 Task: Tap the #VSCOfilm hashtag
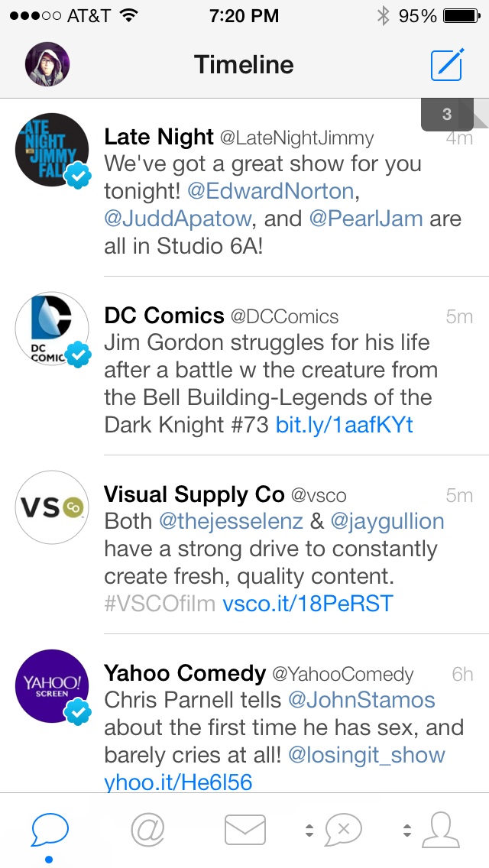(160, 604)
